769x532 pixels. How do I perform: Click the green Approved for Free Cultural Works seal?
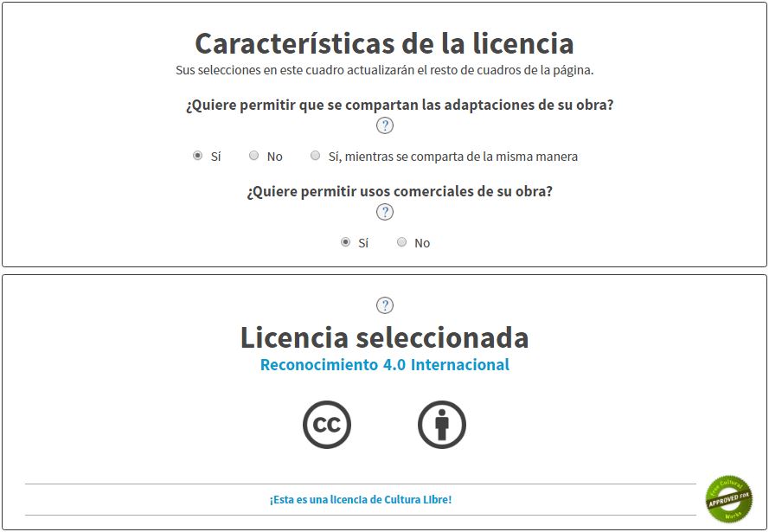(x=729, y=499)
